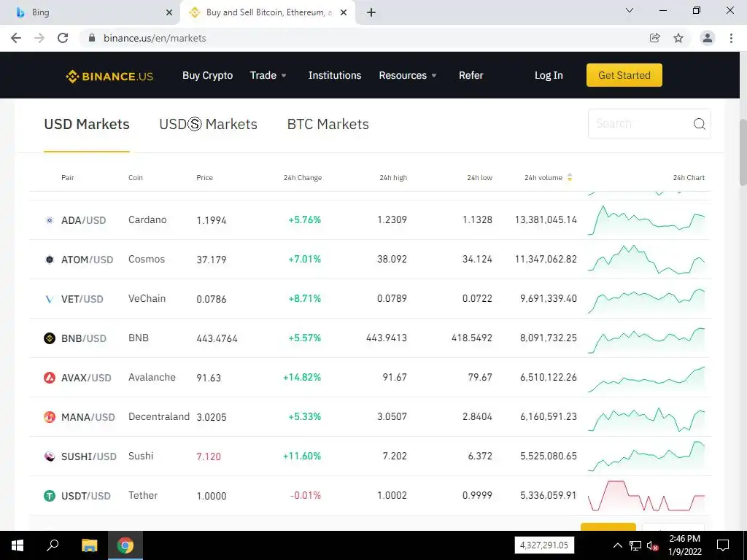Click the share page icon in address bar
The height and width of the screenshot is (560, 747).
click(x=655, y=38)
